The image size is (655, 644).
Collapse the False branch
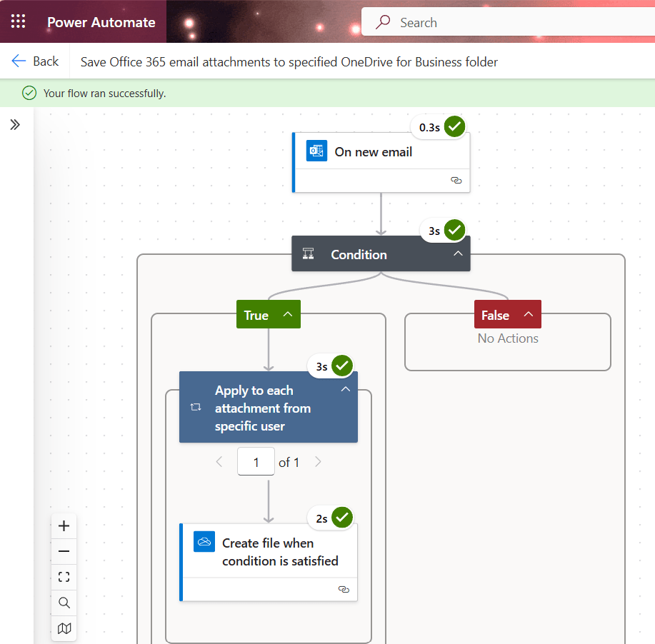529,314
